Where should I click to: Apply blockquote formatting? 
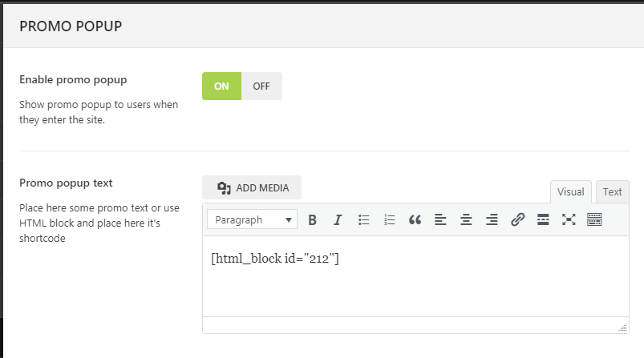(x=415, y=220)
